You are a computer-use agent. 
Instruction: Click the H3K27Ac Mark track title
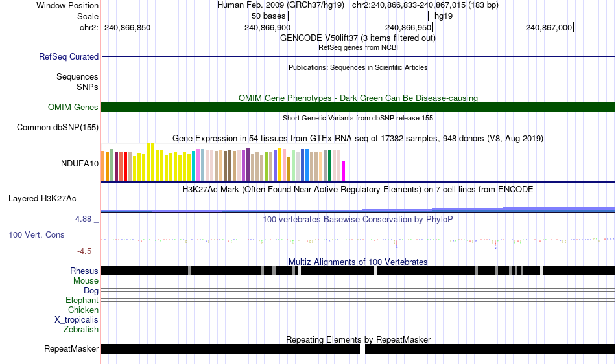click(x=358, y=190)
